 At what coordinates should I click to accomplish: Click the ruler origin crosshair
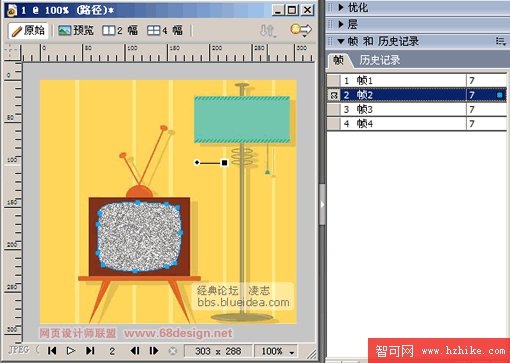[x=12, y=52]
